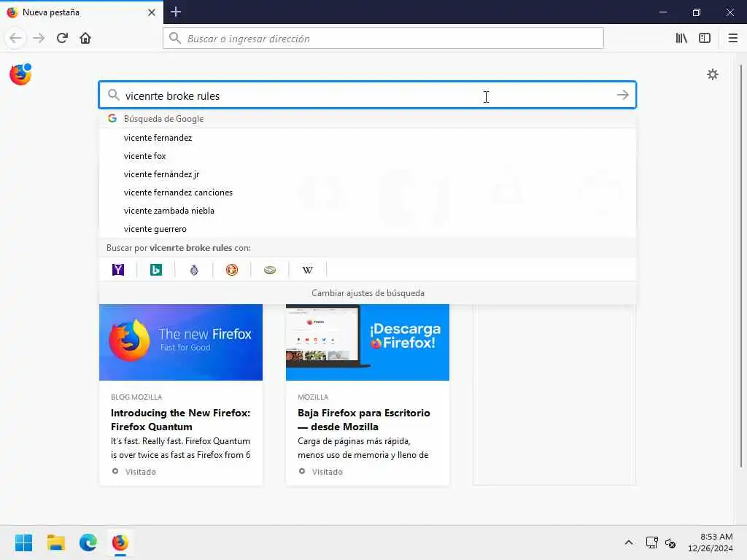
Task: Open the Library bookmarks and history
Action: [681, 38]
